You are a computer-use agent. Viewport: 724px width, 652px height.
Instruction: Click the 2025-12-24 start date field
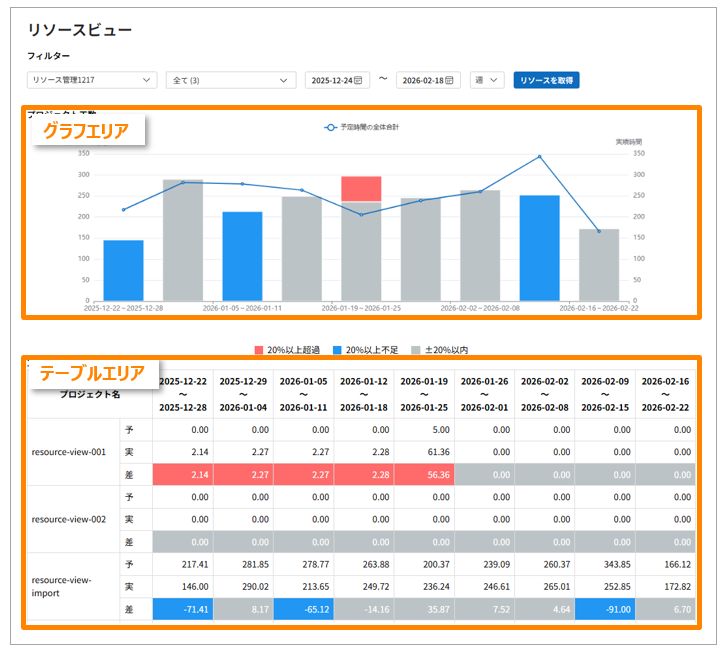(x=328, y=80)
